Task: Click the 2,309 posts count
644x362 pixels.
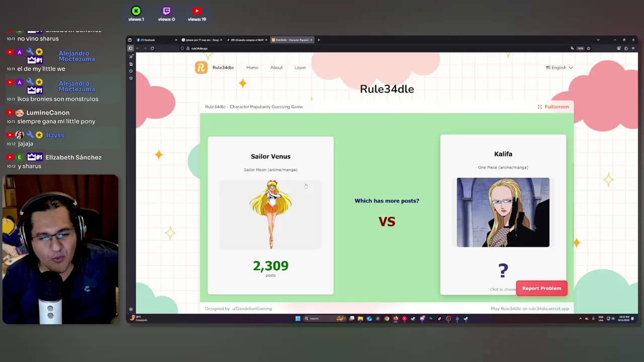Action: coord(271,266)
